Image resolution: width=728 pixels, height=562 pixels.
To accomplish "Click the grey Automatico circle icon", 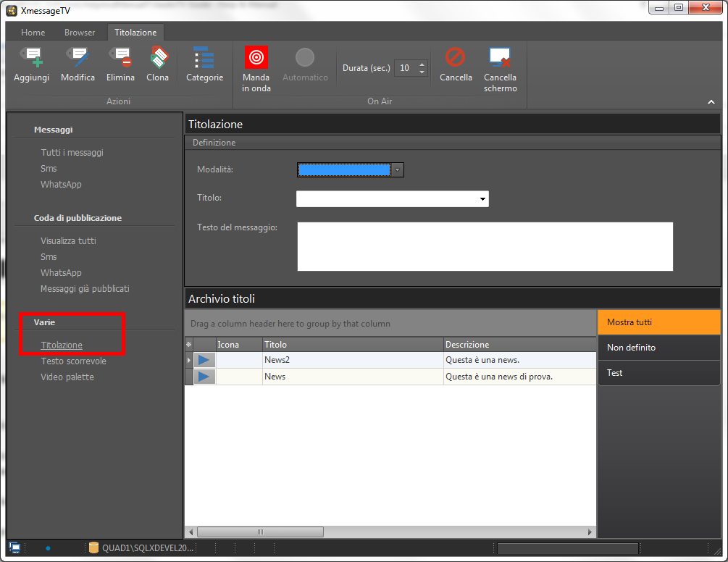I will [x=305, y=57].
